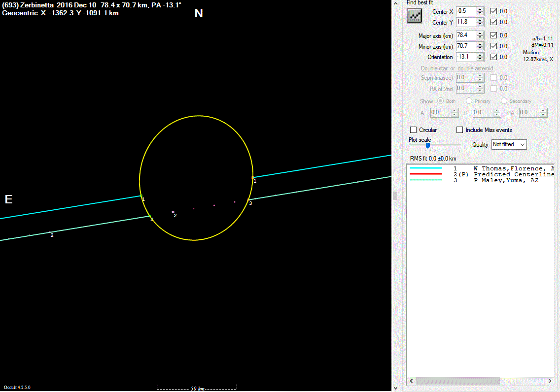The image size is (560, 392).
Task: Toggle the PA of 2nd checkbox
Action: pyautogui.click(x=493, y=88)
